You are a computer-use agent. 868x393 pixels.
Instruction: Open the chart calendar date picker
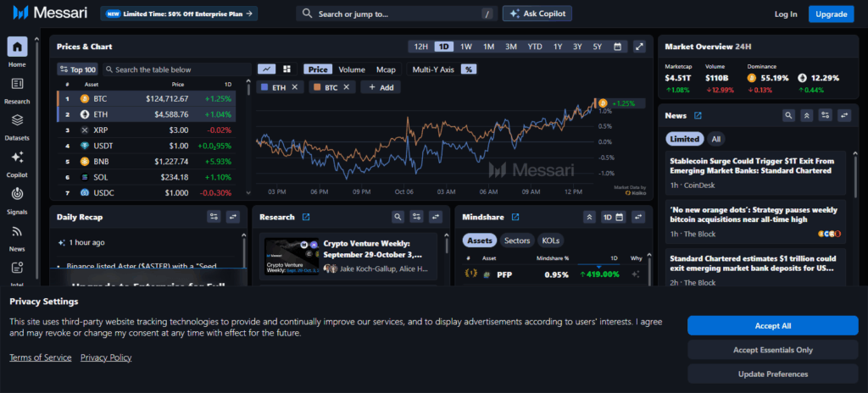click(618, 47)
